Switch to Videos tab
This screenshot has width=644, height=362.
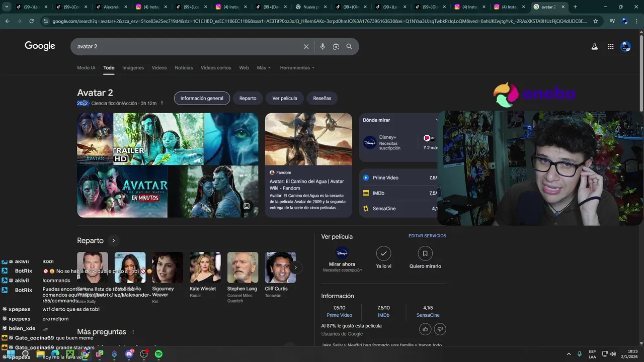(159, 68)
